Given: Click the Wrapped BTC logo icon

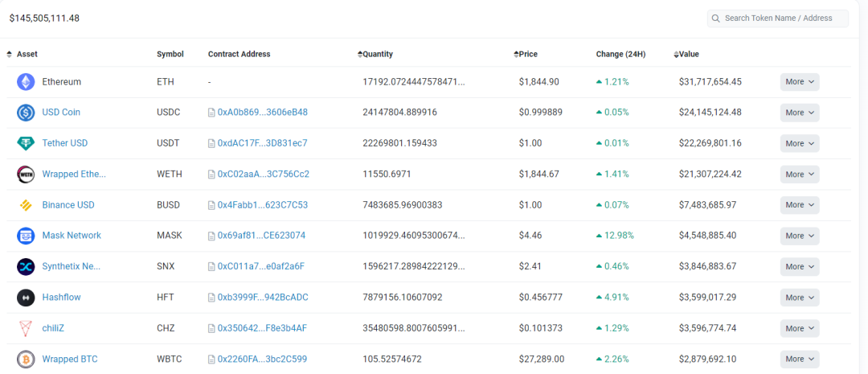Looking at the screenshot, I should (x=26, y=359).
